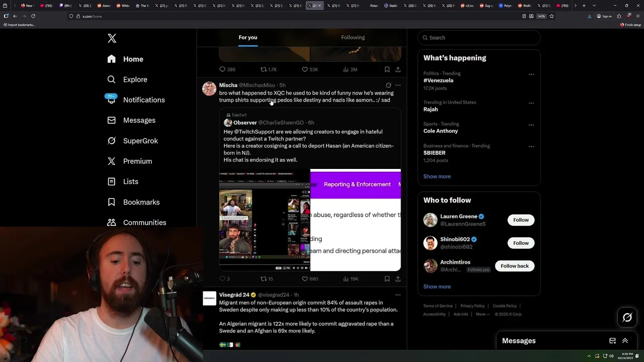
Task: Open the Rajah trending topic
Action: [x=431, y=109]
